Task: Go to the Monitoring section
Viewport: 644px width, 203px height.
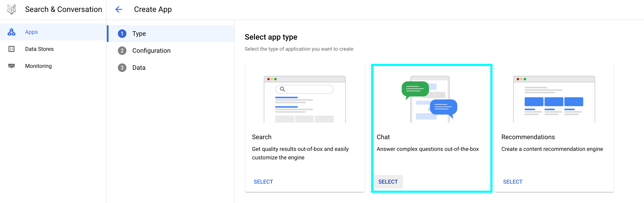Action: point(38,66)
